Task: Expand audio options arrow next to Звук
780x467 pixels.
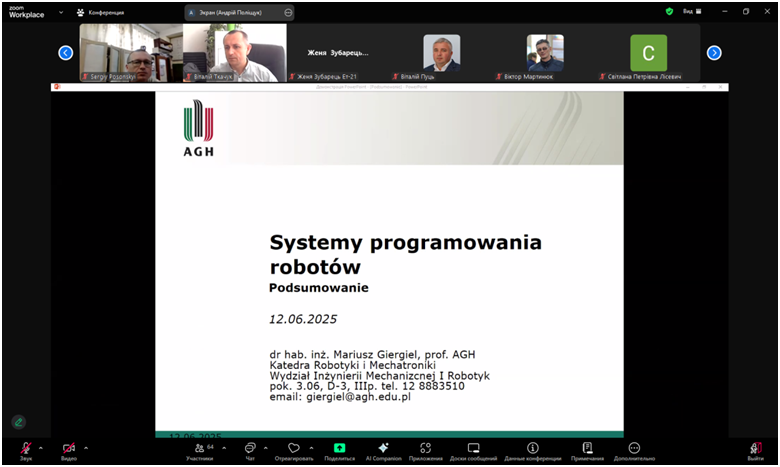Action: (41, 448)
